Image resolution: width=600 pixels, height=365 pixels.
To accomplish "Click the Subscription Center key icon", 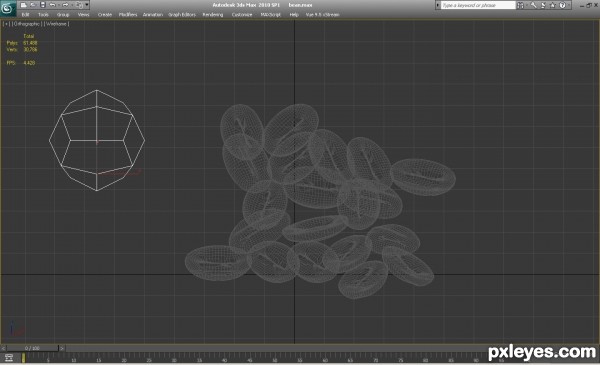I will [x=533, y=5].
